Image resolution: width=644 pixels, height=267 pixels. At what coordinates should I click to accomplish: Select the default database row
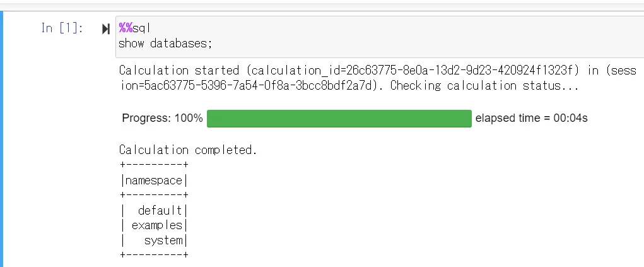click(x=154, y=211)
